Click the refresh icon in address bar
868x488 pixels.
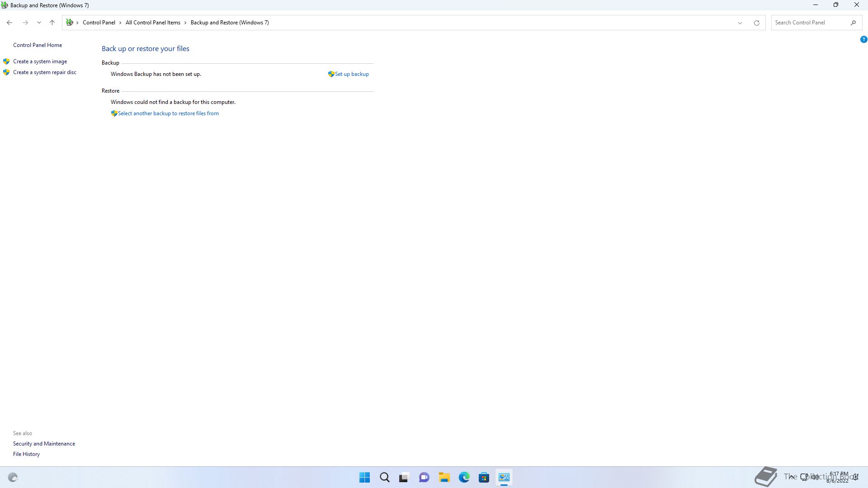click(x=756, y=23)
